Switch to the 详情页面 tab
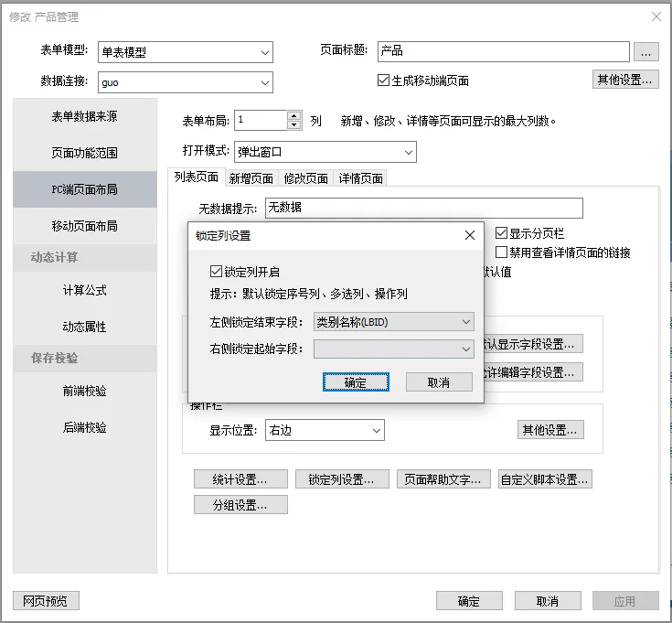Viewport: 672px width, 623px height. [360, 178]
